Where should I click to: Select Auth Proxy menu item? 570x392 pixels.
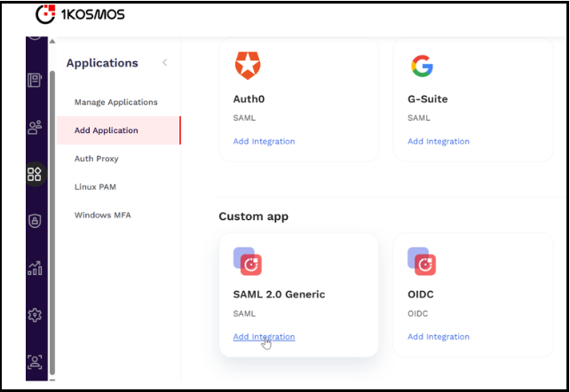click(x=96, y=159)
